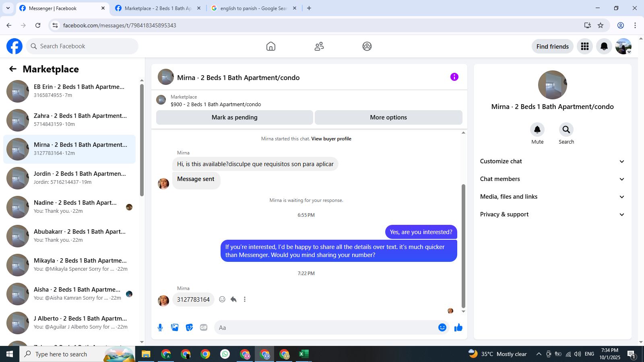Click Find friends button
This screenshot has height=362, width=644.
click(x=552, y=46)
